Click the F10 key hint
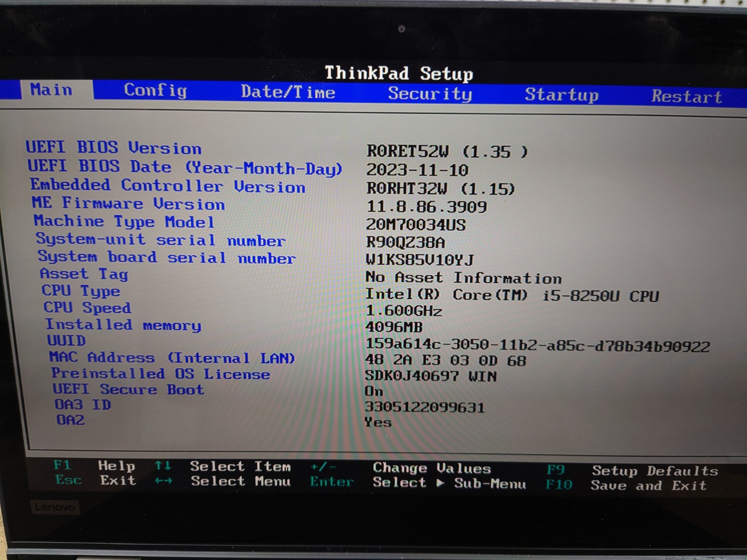The image size is (747, 560). pyautogui.click(x=559, y=484)
